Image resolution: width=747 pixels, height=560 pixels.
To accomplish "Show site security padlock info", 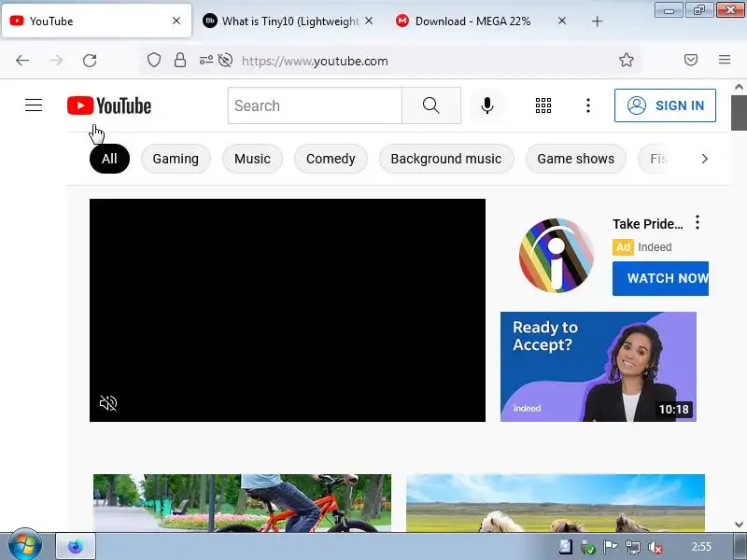I will pyautogui.click(x=180, y=60).
